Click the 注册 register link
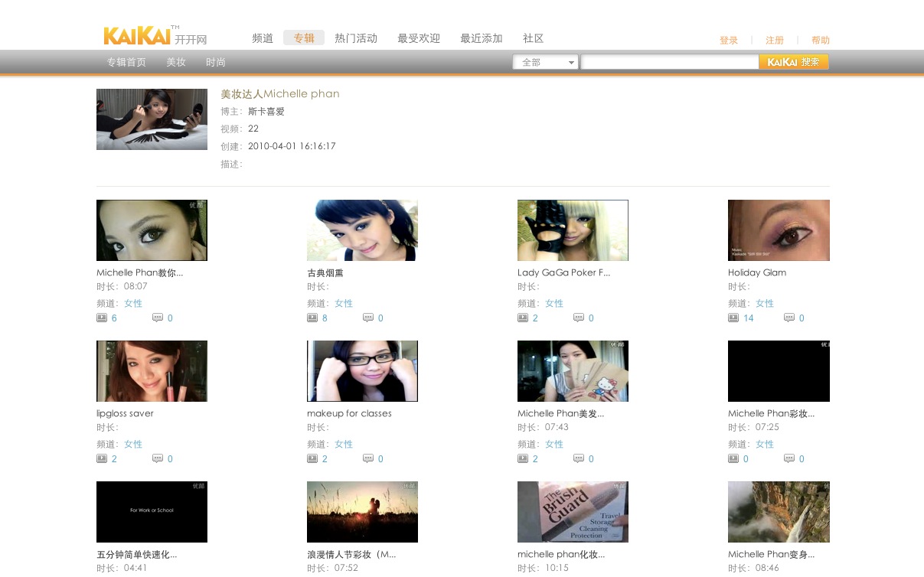The height and width of the screenshot is (577, 924). [775, 41]
